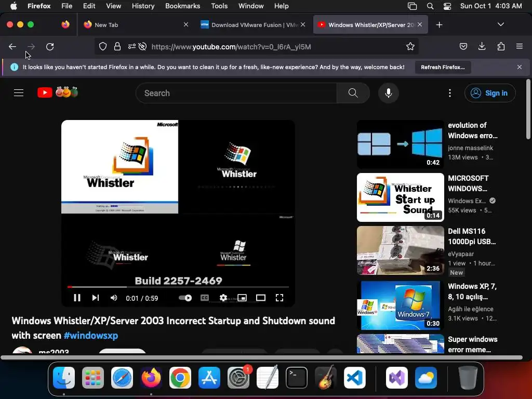This screenshot has height=399, width=532.
Task: Enable miniplayer mode
Action: click(242, 298)
